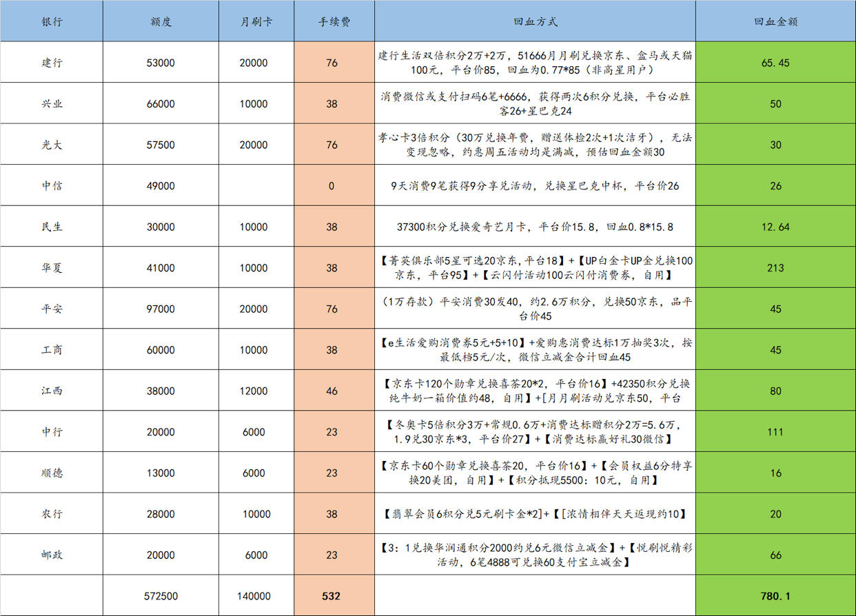Select the 翡翠会员6积分 description cell
856x616 pixels.
point(535,513)
